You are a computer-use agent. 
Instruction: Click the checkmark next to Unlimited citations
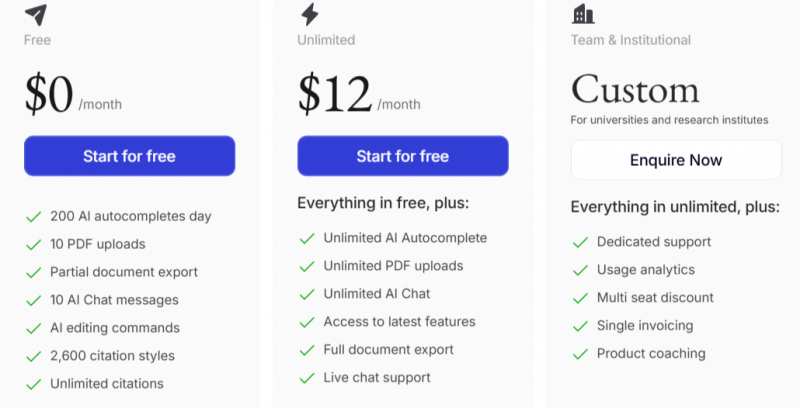(34, 385)
